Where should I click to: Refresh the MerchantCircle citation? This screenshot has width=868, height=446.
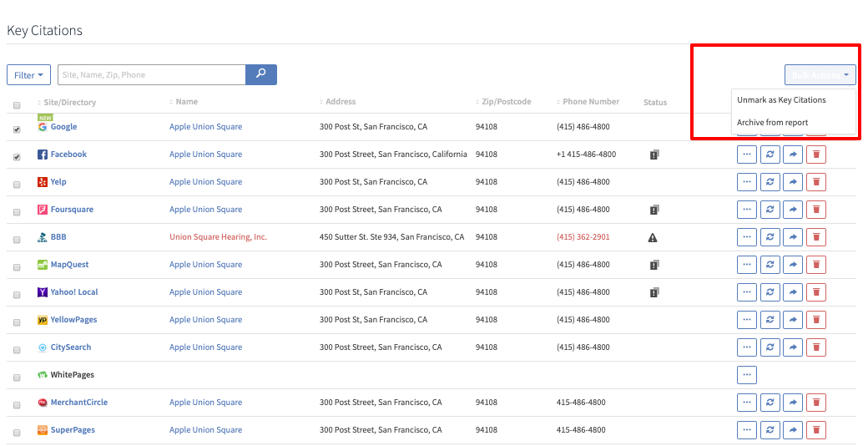[x=770, y=403]
